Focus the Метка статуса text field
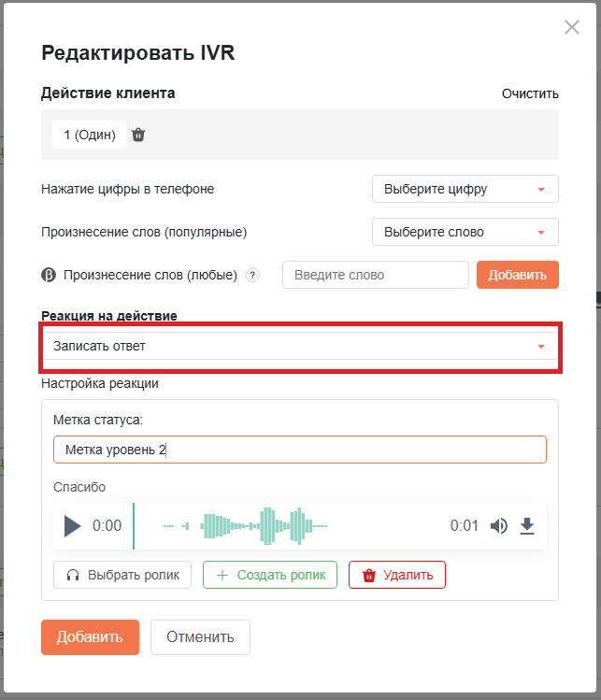The width and height of the screenshot is (601, 700). [x=300, y=450]
